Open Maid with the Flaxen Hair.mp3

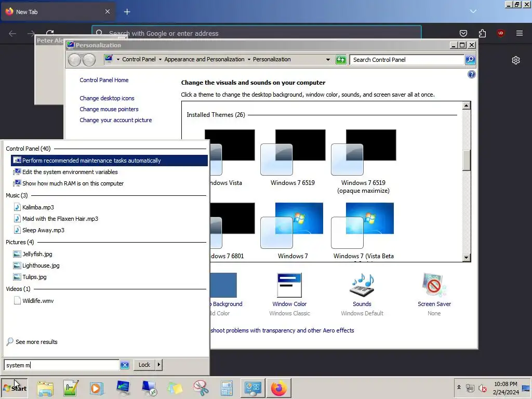[x=109, y=219]
